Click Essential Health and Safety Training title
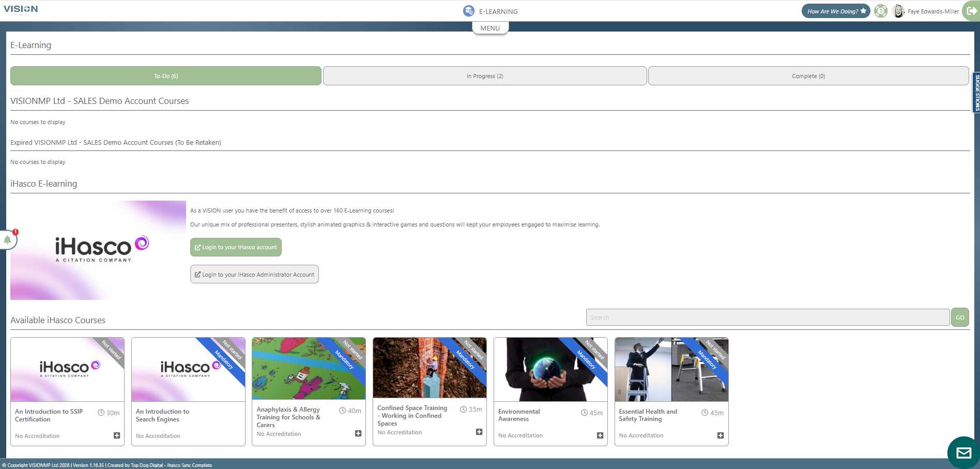980x469 pixels. 648,415
